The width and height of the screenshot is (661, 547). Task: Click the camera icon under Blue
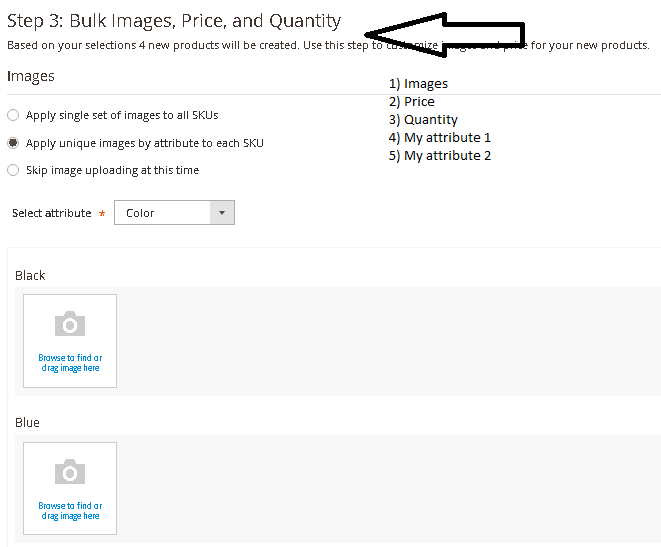click(70, 472)
